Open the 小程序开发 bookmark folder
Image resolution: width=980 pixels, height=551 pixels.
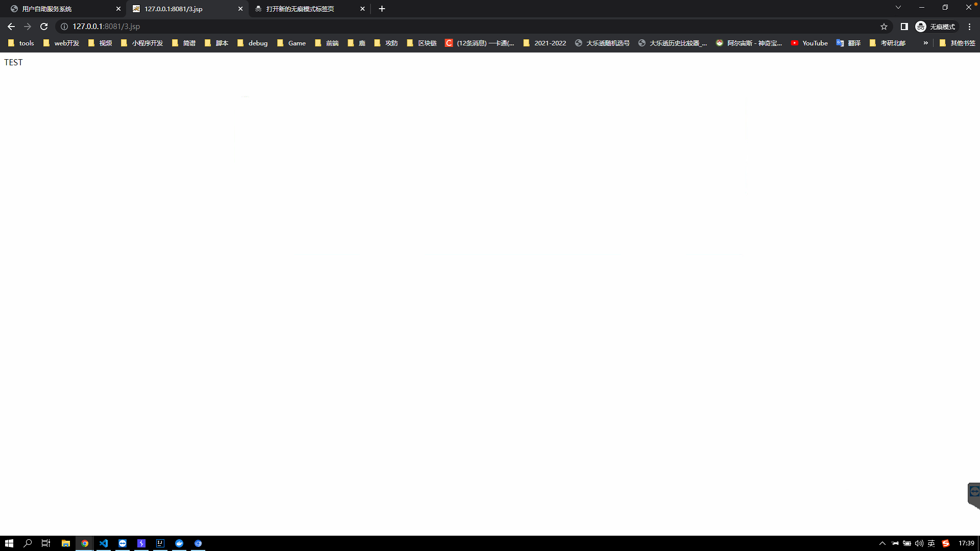tap(142, 43)
